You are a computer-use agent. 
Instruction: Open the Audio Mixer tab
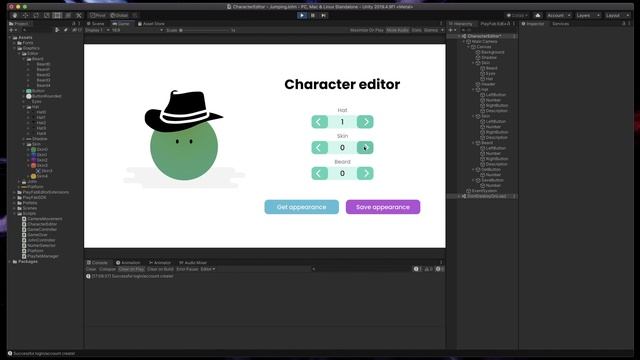193,263
